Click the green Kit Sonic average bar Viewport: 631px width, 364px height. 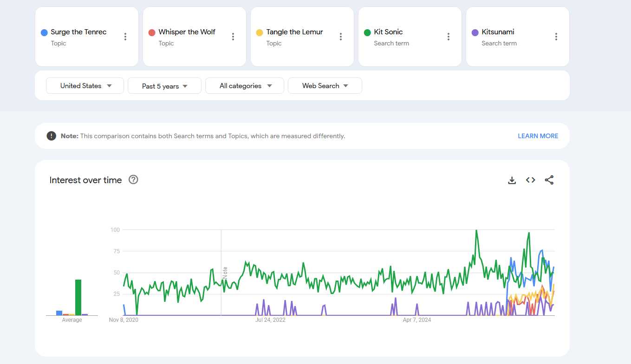click(x=78, y=297)
